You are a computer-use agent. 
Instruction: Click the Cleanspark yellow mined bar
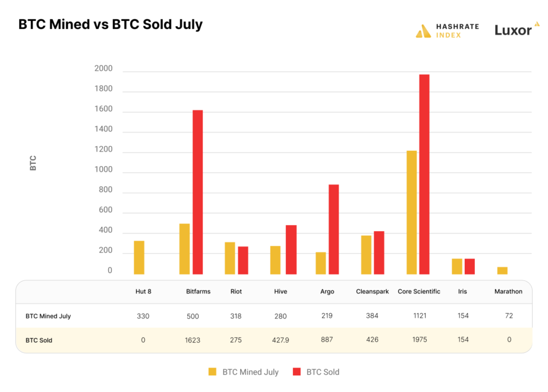(366, 255)
